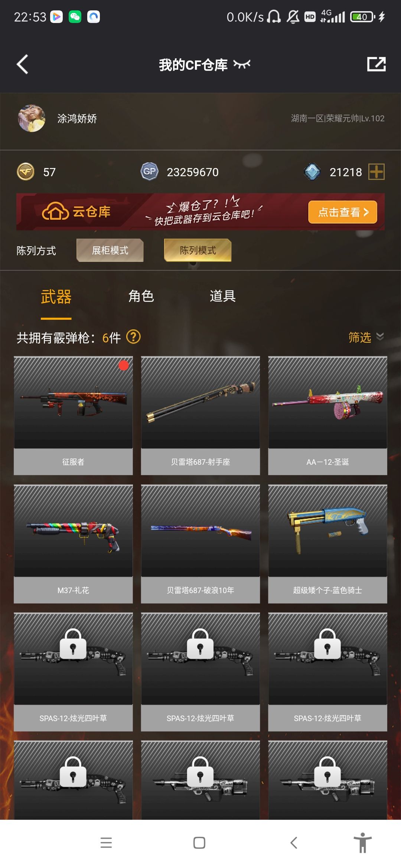Tap the Android recent apps menu button
Image resolution: width=401 pixels, height=868 pixels.
(106, 843)
